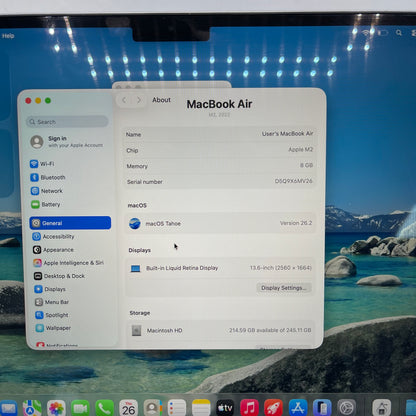The image size is (416, 416).
Task: Open App Store from the Dock
Action: click(298, 408)
